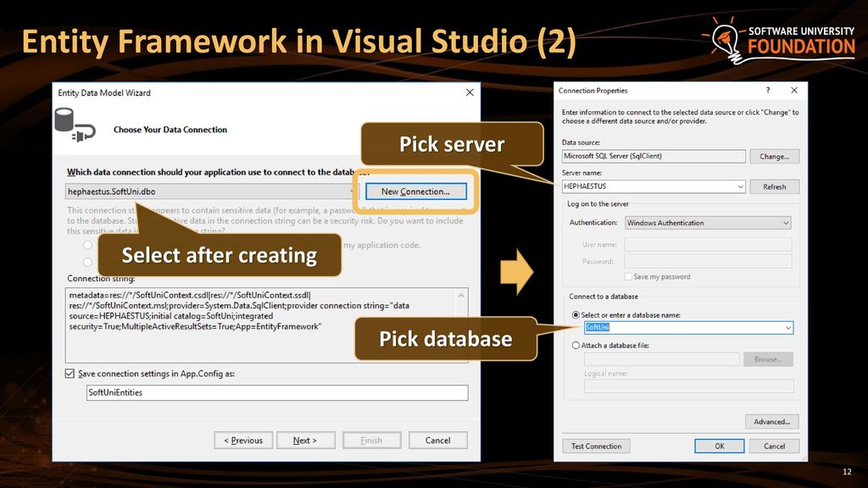Screen dimensions: 868x488
Task: Click the New Connection button
Action: 415,191
